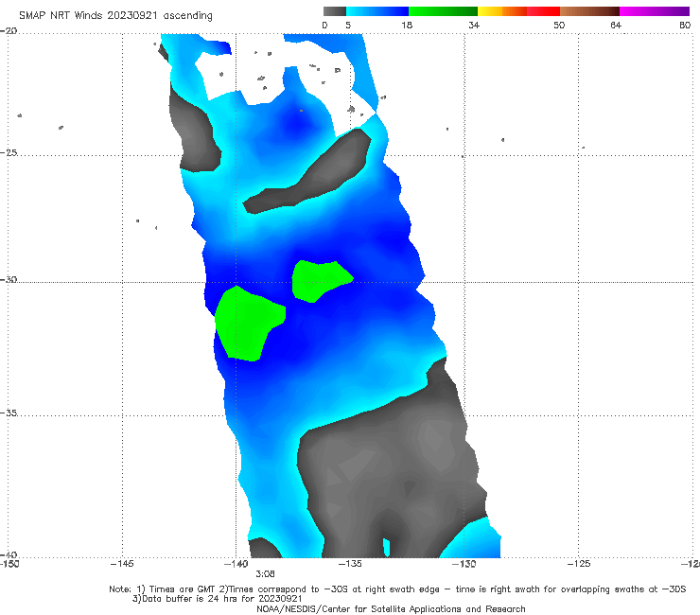Click the color bar label '34'

click(474, 25)
